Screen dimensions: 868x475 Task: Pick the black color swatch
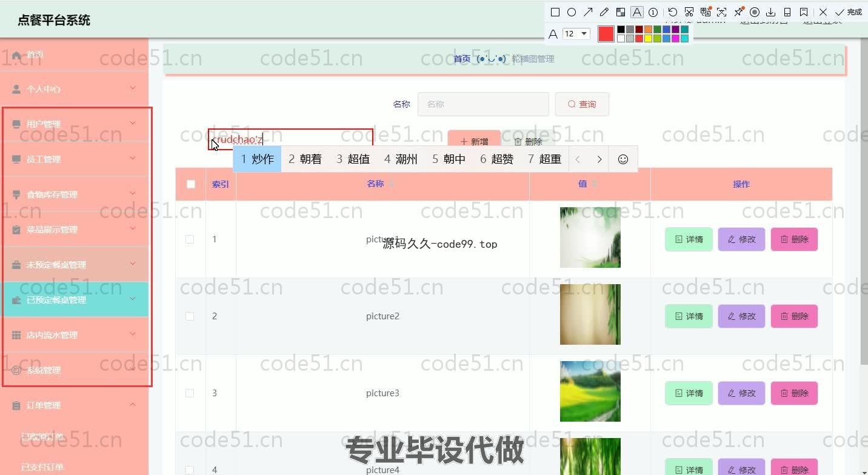tap(621, 29)
